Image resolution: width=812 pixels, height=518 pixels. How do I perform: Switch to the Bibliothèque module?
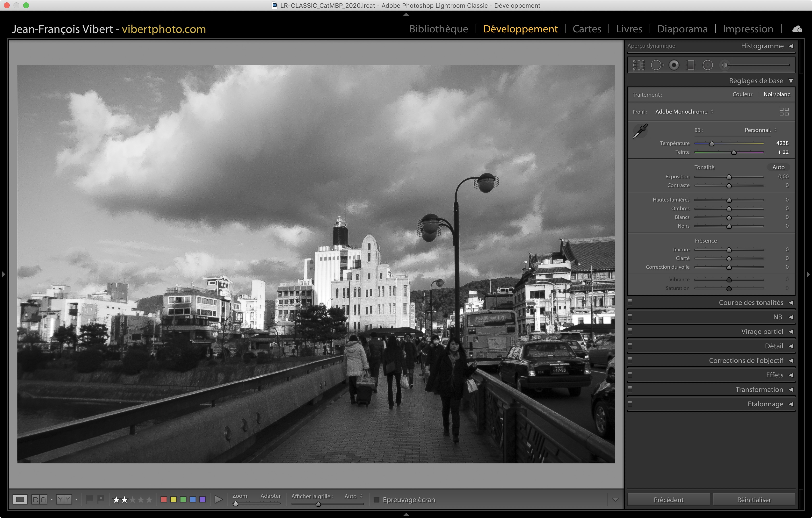point(438,29)
